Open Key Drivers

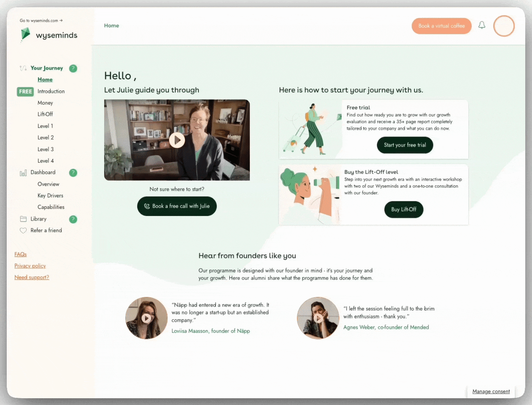(x=50, y=196)
